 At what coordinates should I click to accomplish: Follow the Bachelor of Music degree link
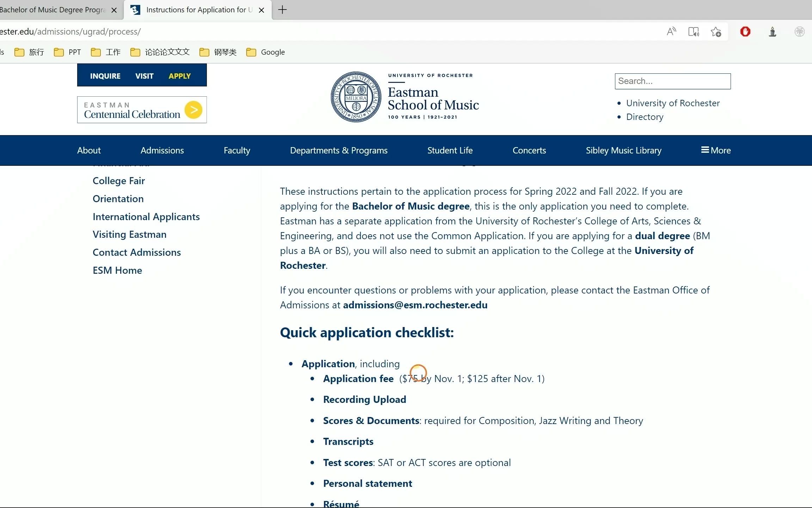tap(411, 206)
